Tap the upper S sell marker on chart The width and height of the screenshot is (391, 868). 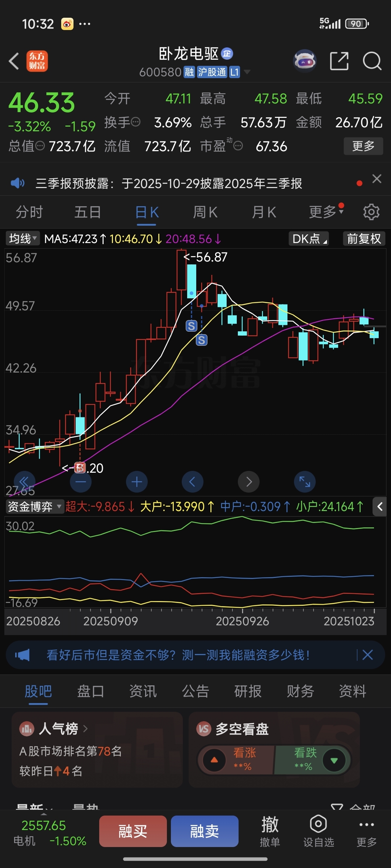192,326
